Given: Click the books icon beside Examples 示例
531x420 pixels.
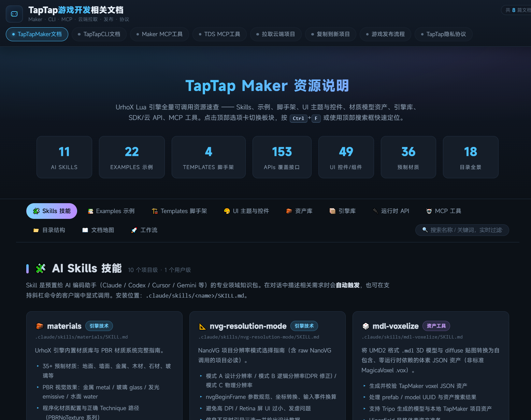Looking at the screenshot, I should coord(90,211).
